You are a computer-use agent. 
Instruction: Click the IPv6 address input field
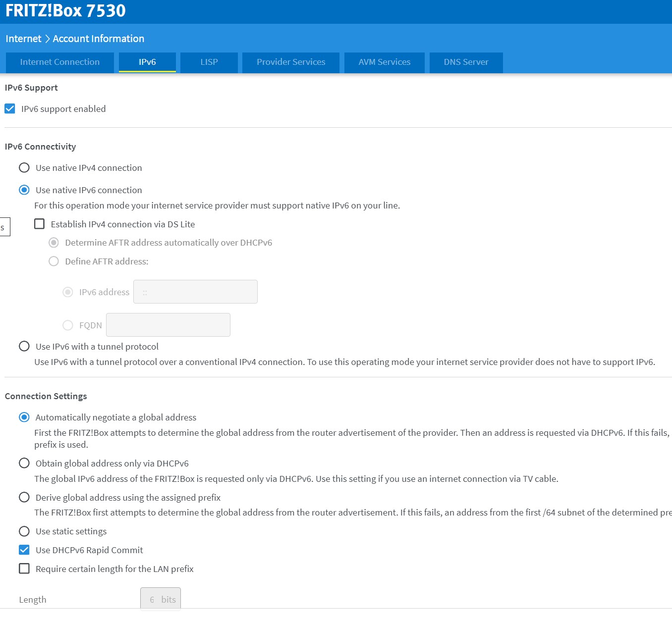[x=195, y=292]
